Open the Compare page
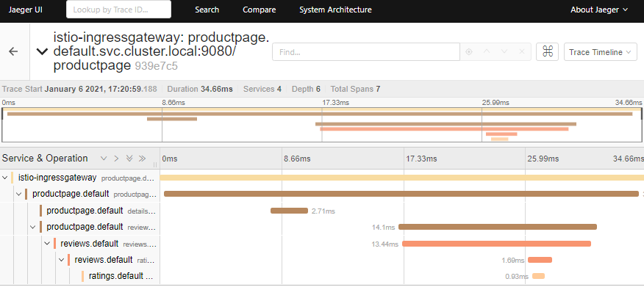 tap(260, 10)
